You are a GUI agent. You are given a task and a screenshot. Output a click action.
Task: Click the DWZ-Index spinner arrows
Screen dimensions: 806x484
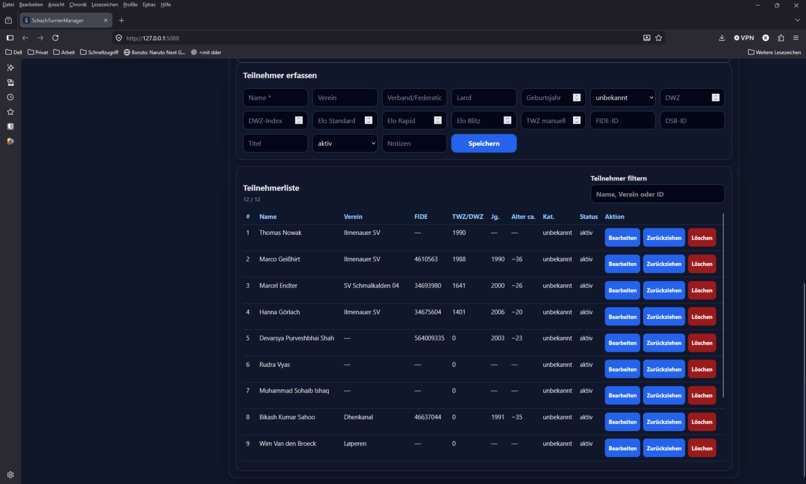tap(299, 120)
